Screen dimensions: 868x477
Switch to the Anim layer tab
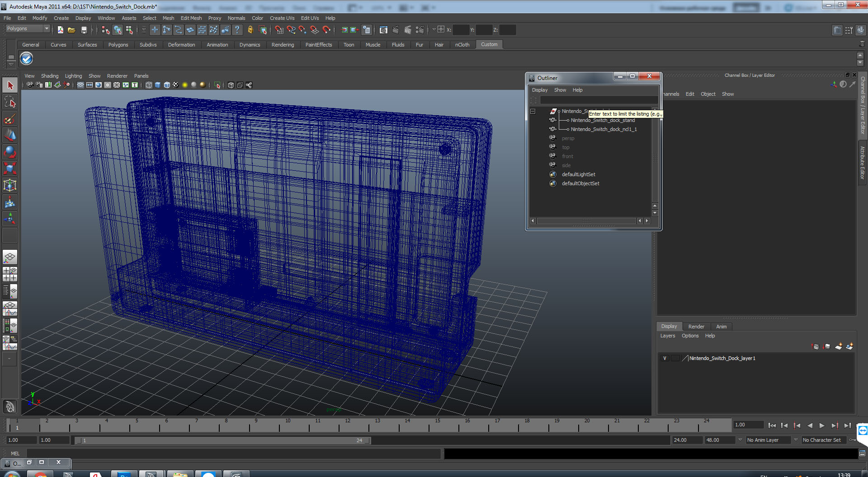click(x=722, y=327)
